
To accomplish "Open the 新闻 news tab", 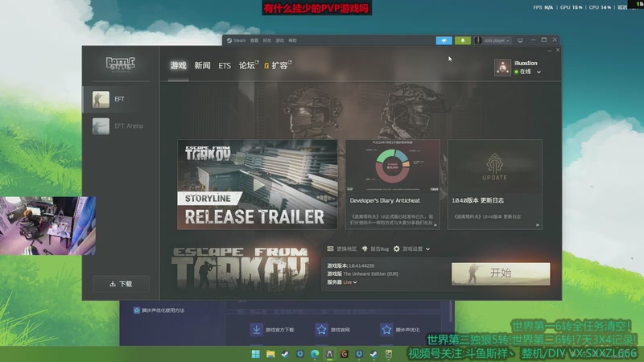I will point(202,66).
